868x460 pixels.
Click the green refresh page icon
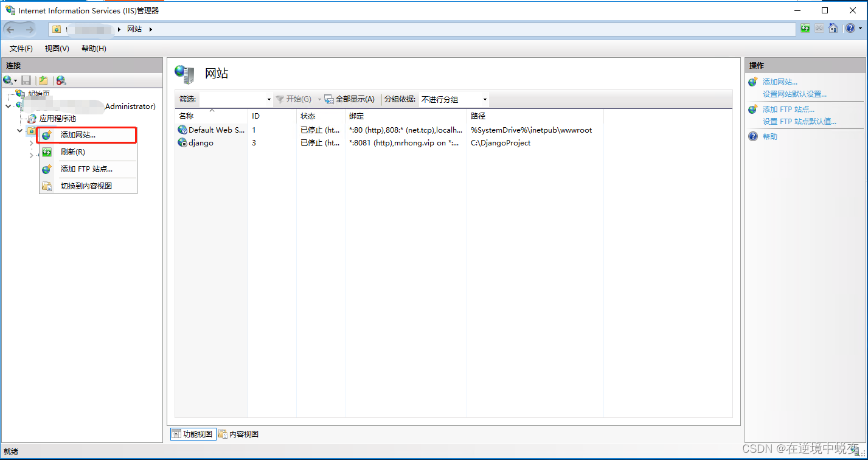[x=805, y=29]
